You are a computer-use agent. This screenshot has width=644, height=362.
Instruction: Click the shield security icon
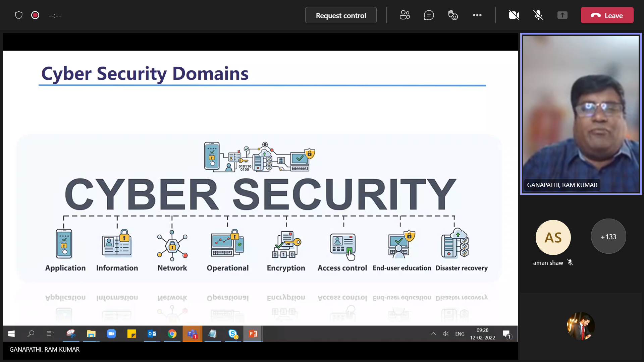(19, 15)
